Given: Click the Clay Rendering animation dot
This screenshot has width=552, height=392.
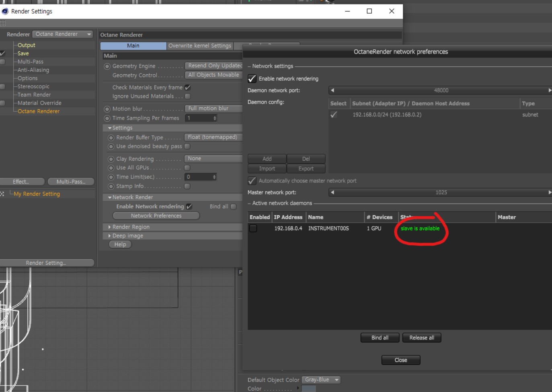Looking at the screenshot, I should (111, 159).
